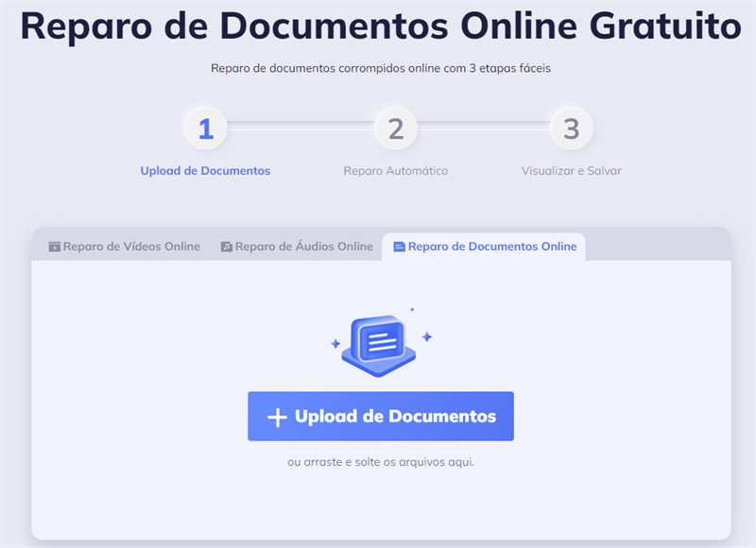This screenshot has width=756, height=548.
Task: Click the Upload de Documentos button
Action: coord(380,415)
